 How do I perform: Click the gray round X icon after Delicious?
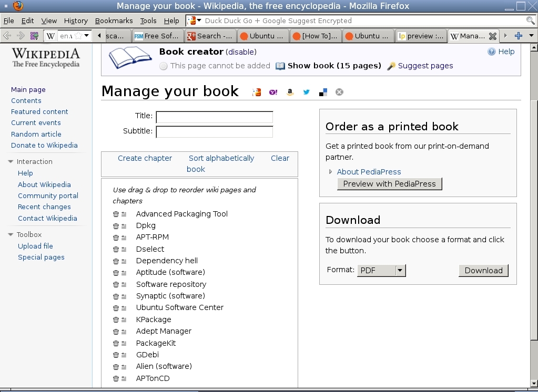point(339,92)
